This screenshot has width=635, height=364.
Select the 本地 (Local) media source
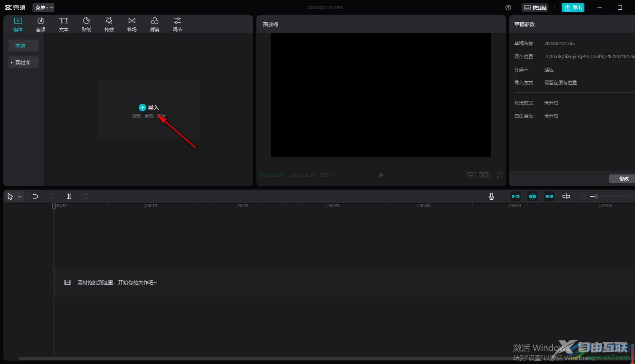pyautogui.click(x=24, y=45)
